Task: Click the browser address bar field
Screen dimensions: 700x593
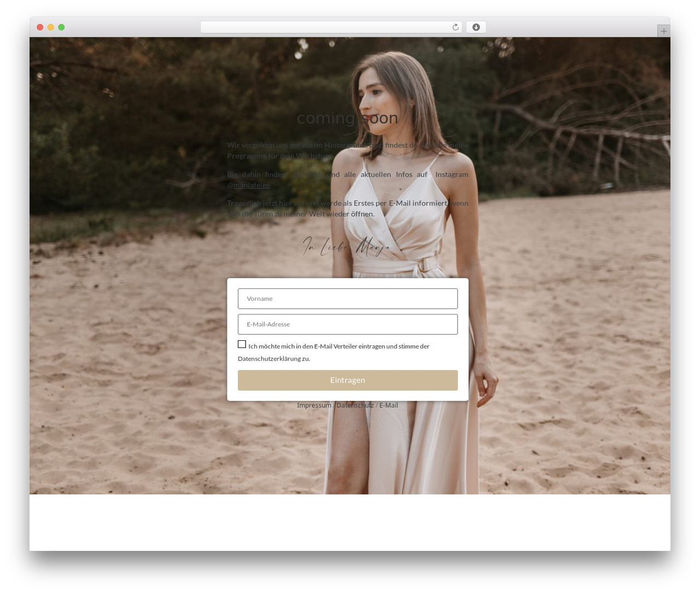Action: pyautogui.click(x=331, y=27)
